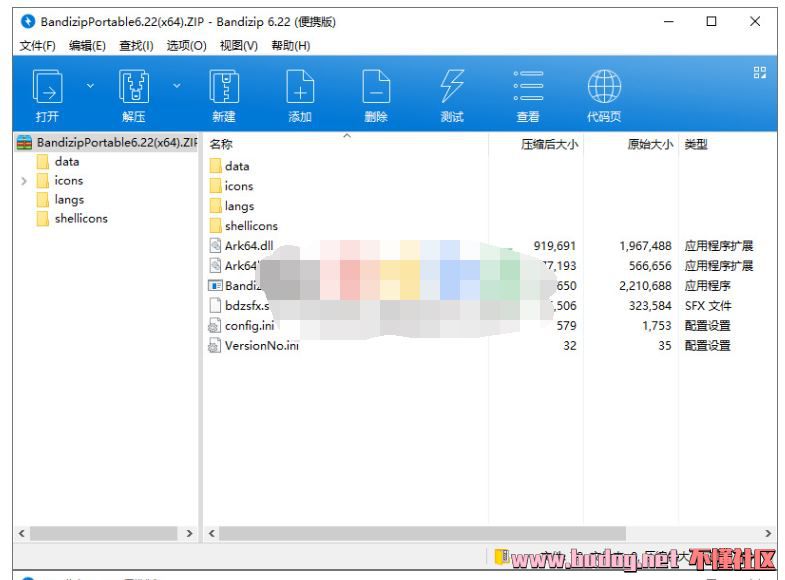Open the dropdown arrow next to 打开
The image size is (785, 580).
click(90, 86)
